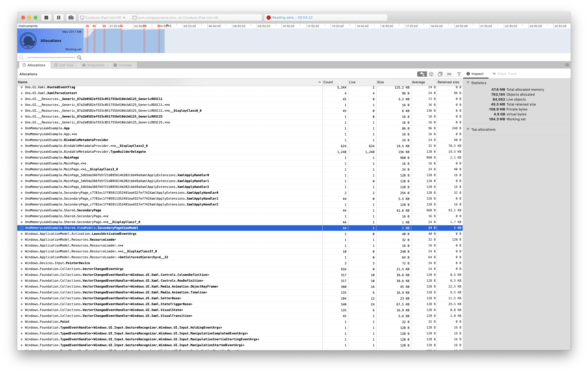Select the BindableMetadataProvider.TypeBuilderDelegate row
Image resolution: width=588 pixels, height=373 pixels.
pyautogui.click(x=240, y=152)
